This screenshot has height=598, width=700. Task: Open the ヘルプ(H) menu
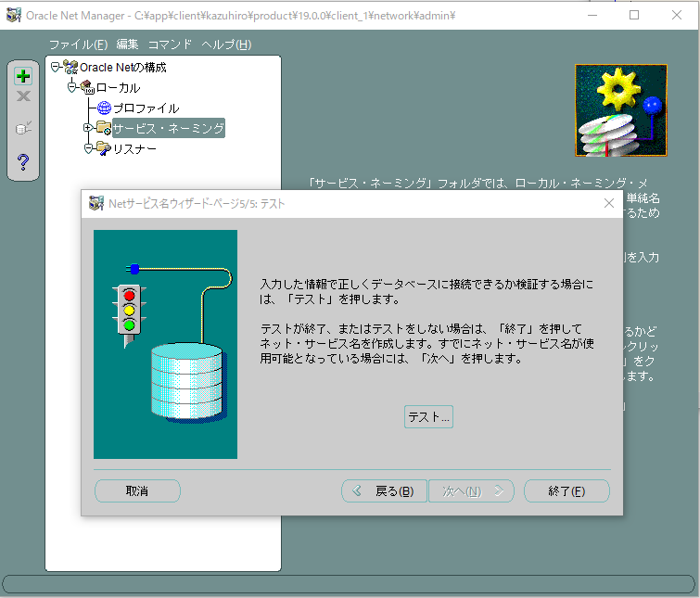226,45
